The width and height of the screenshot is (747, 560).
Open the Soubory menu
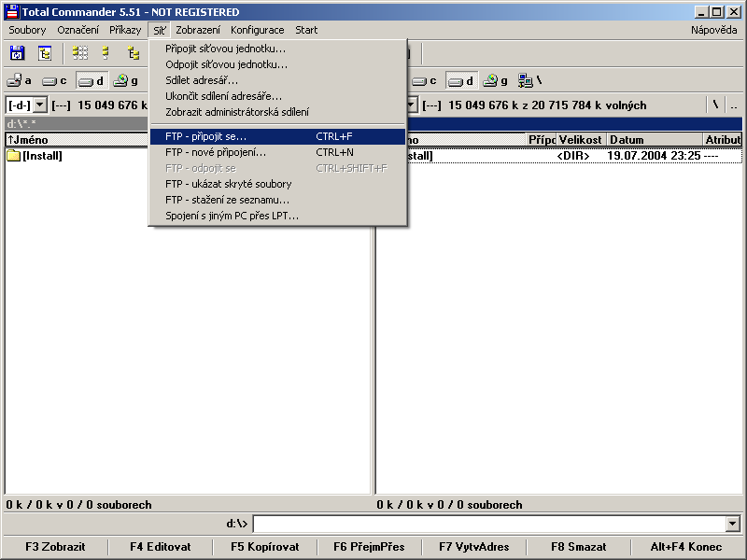click(x=27, y=30)
